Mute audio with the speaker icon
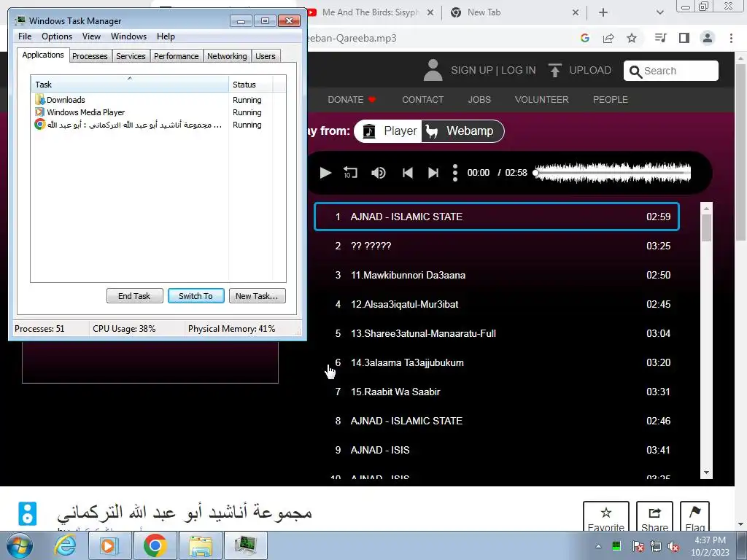This screenshot has height=560, width=747. point(379,172)
